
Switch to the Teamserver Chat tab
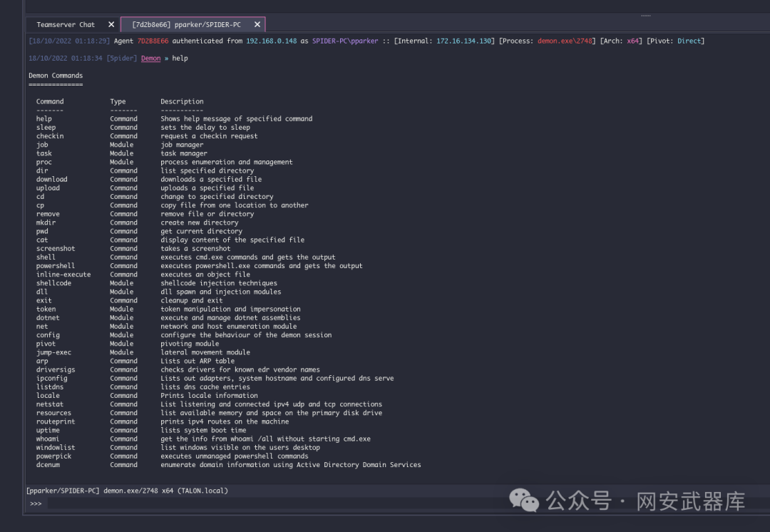[x=66, y=24]
